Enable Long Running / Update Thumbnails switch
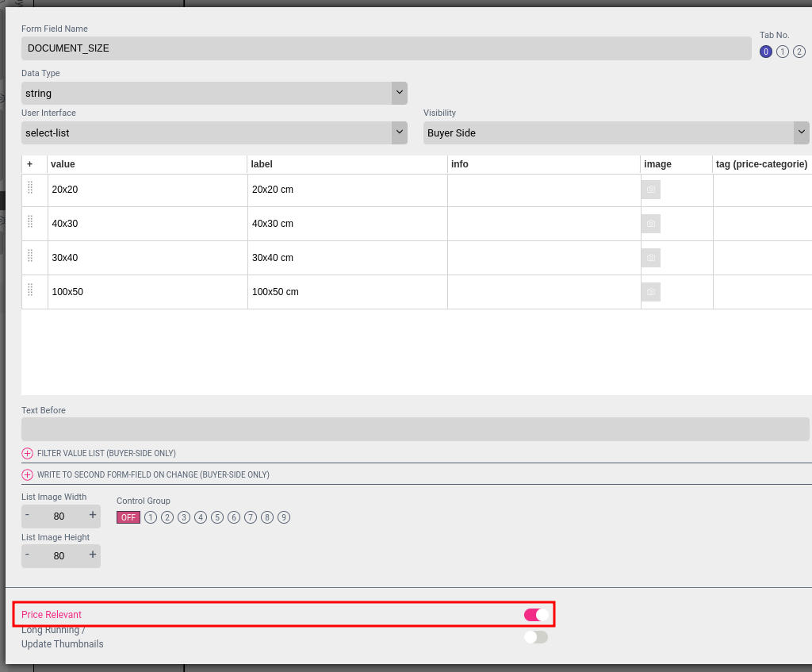This screenshot has width=812, height=672. [x=536, y=637]
